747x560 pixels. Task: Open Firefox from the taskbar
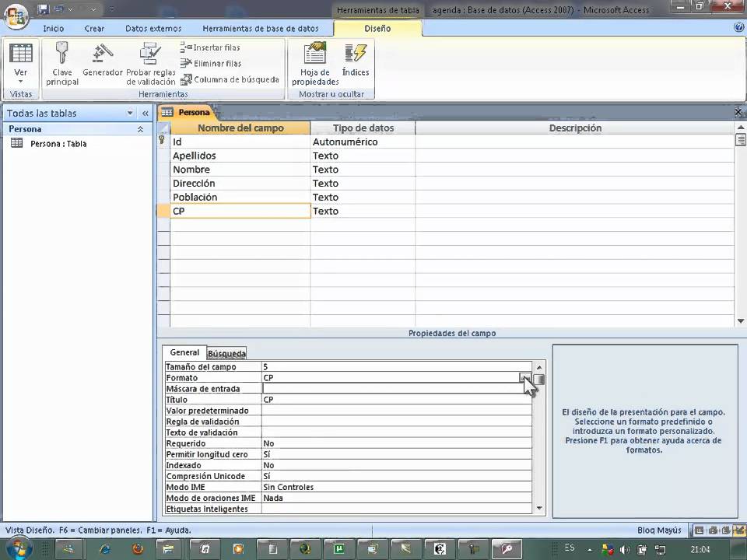138,550
